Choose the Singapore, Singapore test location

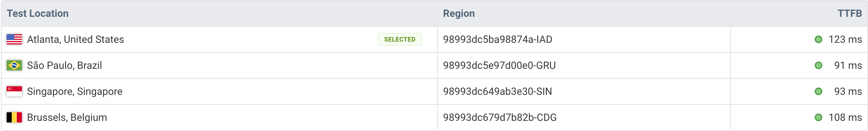pyautogui.click(x=75, y=91)
